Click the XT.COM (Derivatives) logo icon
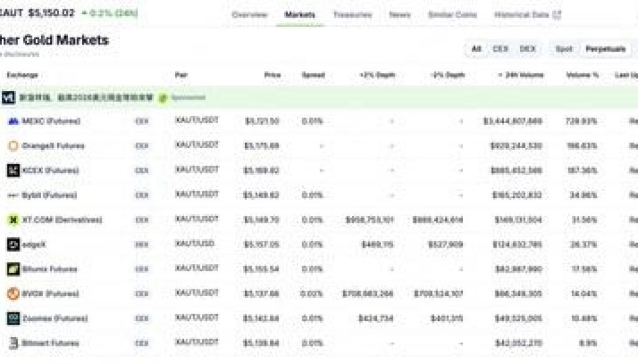The width and height of the screenshot is (638, 364). click(13, 220)
